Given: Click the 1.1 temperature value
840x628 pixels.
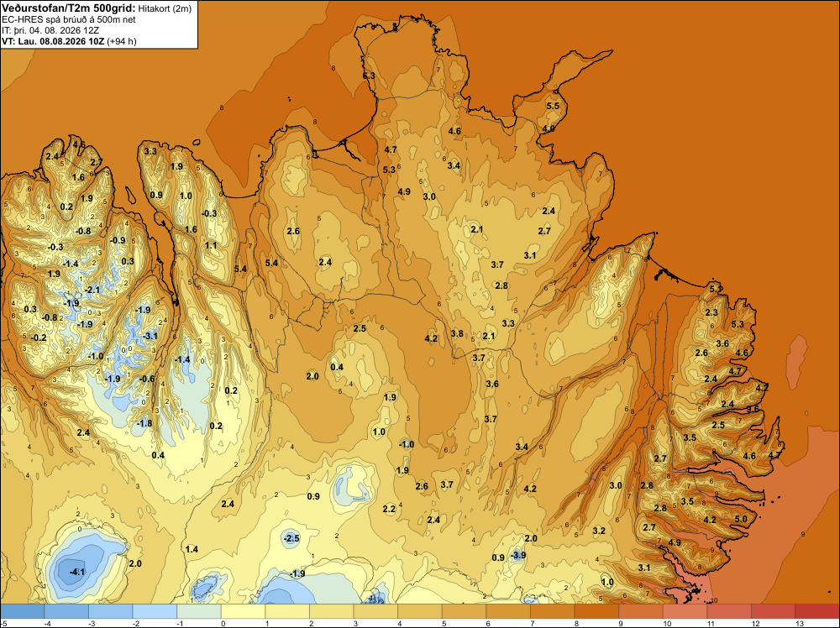Looking at the screenshot, I should click(x=211, y=245).
